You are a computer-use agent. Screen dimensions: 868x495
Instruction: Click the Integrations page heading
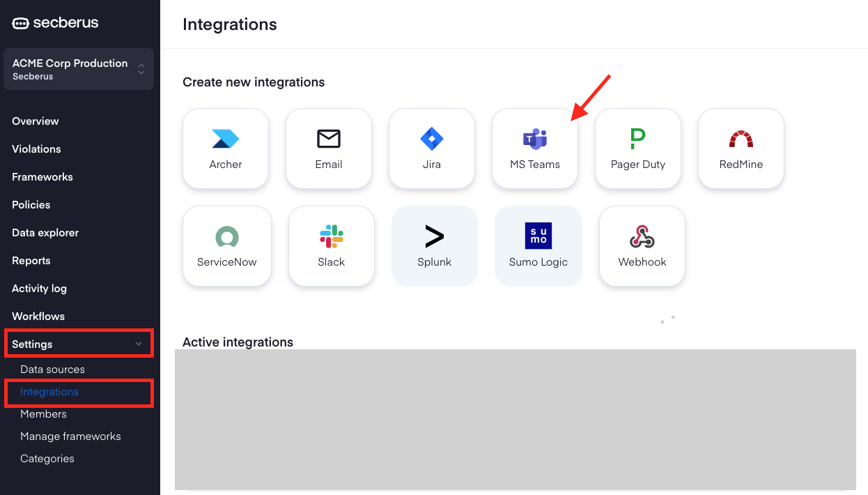[x=230, y=24]
